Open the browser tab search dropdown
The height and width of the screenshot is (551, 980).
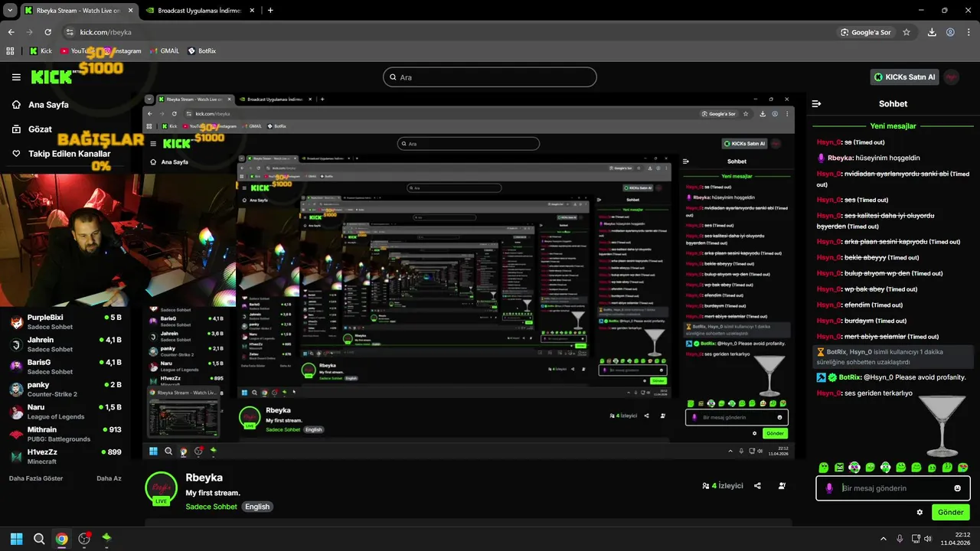[10, 11]
